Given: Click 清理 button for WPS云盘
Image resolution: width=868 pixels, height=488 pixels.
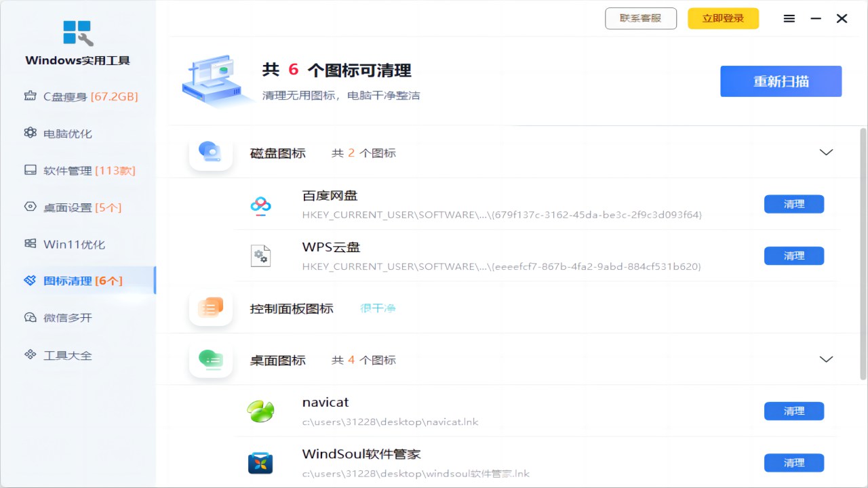Looking at the screenshot, I should (794, 256).
